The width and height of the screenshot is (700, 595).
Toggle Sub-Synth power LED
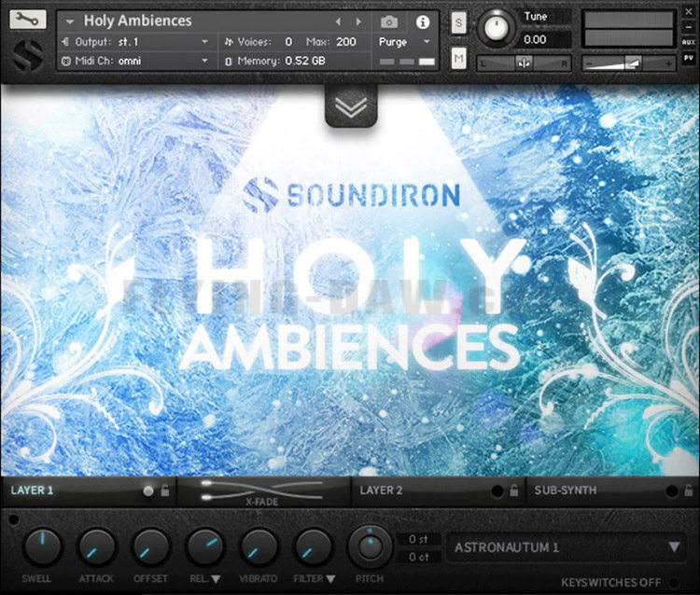(x=671, y=491)
